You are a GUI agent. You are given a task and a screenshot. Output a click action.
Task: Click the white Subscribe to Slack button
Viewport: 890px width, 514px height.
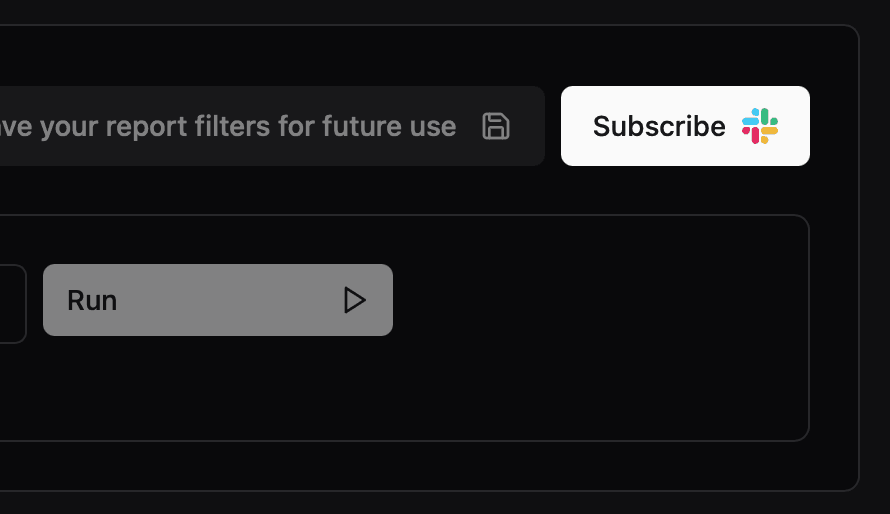pyautogui.click(x=685, y=126)
